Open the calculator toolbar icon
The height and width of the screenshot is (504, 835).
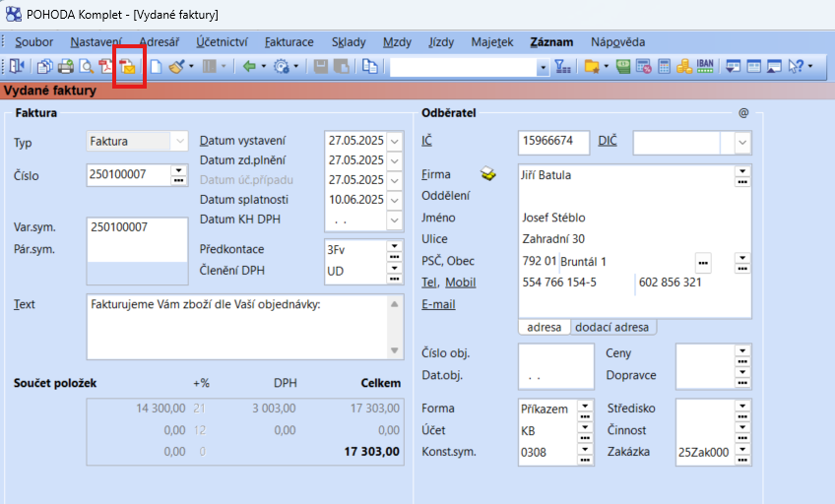point(665,67)
